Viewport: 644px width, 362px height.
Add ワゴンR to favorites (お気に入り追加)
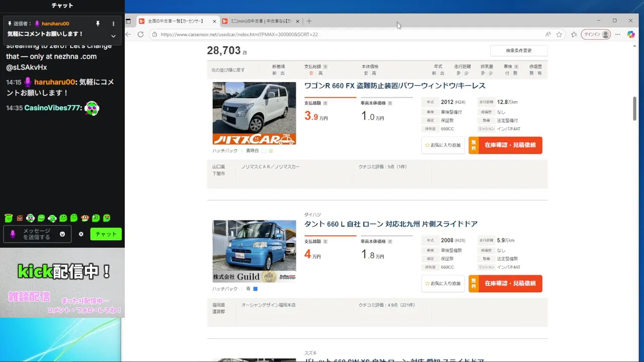click(x=443, y=145)
